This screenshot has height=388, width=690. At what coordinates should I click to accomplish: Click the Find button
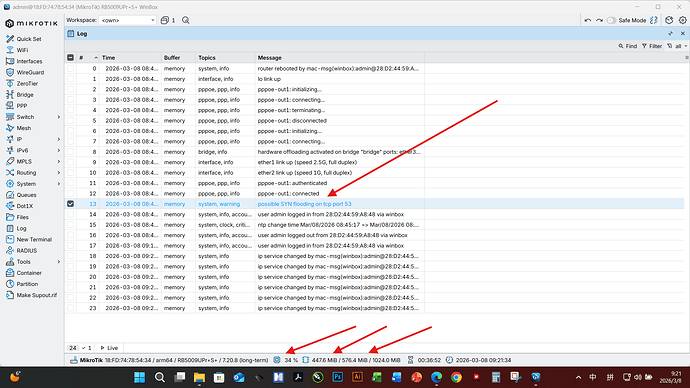(628, 46)
